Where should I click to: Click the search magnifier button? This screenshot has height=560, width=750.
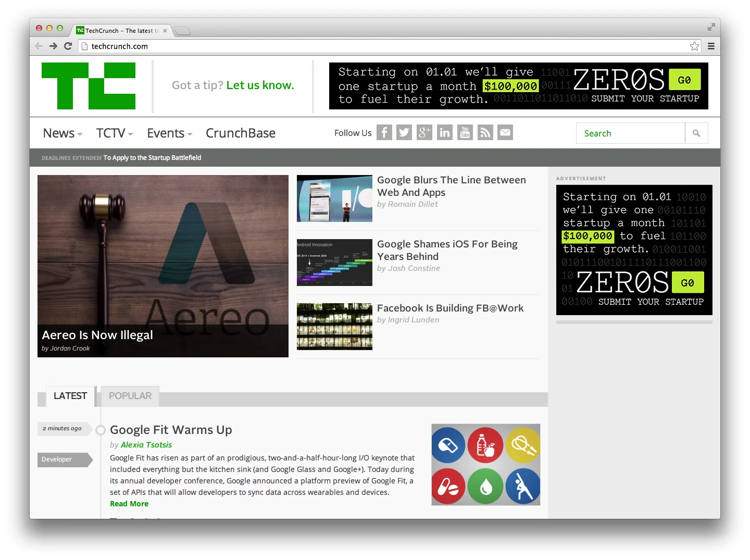696,133
